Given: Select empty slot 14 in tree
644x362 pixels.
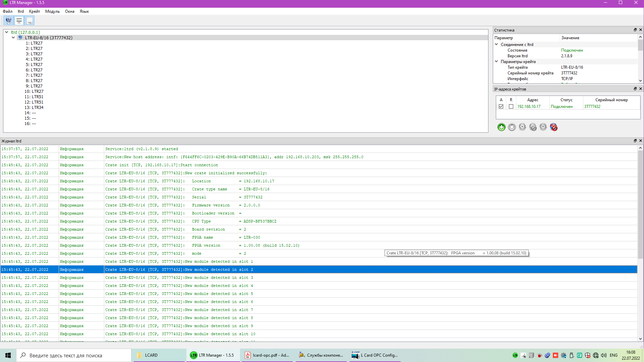Looking at the screenshot, I should click(x=30, y=113).
